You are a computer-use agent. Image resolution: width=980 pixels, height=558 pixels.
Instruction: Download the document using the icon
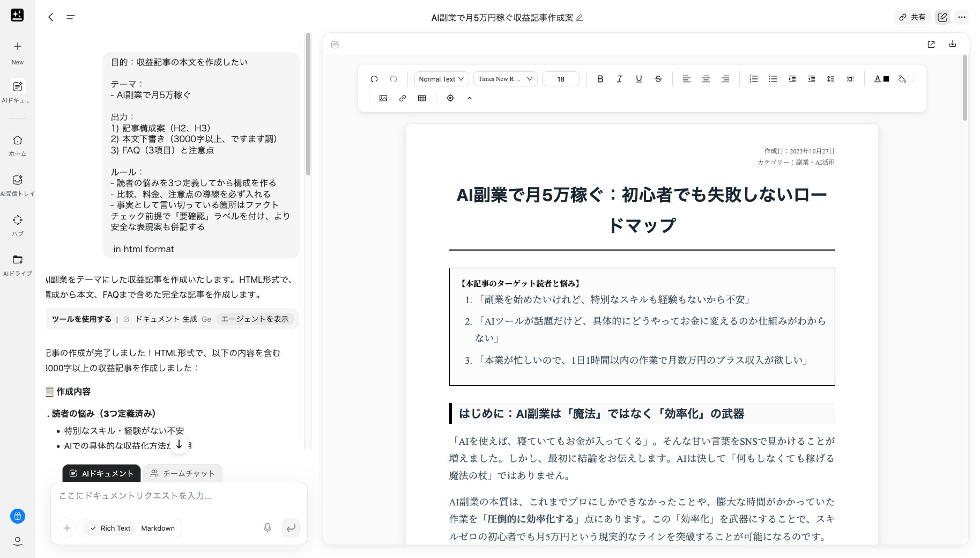pos(953,45)
